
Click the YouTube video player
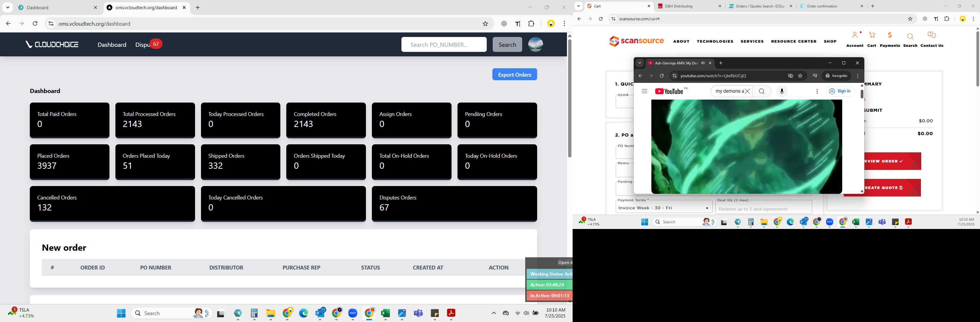pyautogui.click(x=746, y=147)
